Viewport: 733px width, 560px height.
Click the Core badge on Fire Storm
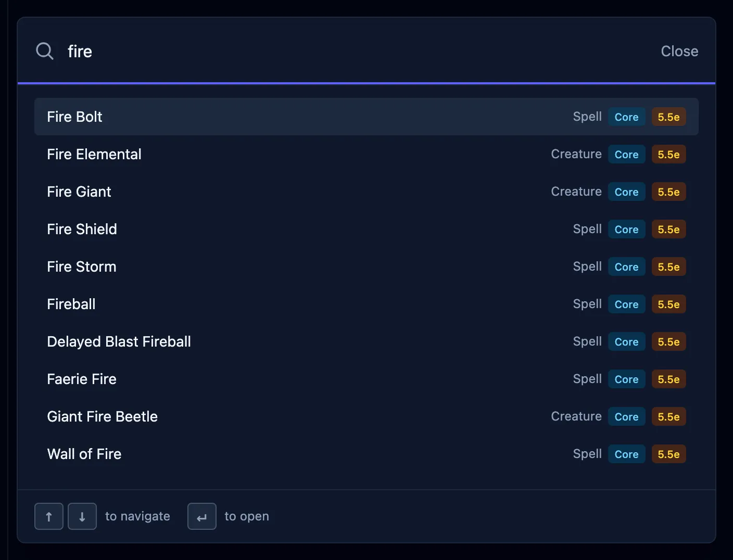coord(627,266)
